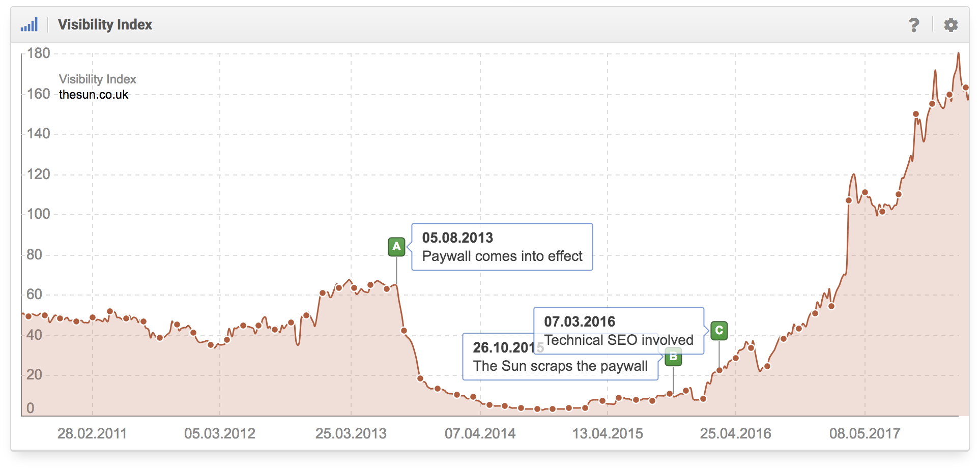This screenshot has width=980, height=470.
Task: Click the 100 y-axis value
Action: (x=39, y=214)
